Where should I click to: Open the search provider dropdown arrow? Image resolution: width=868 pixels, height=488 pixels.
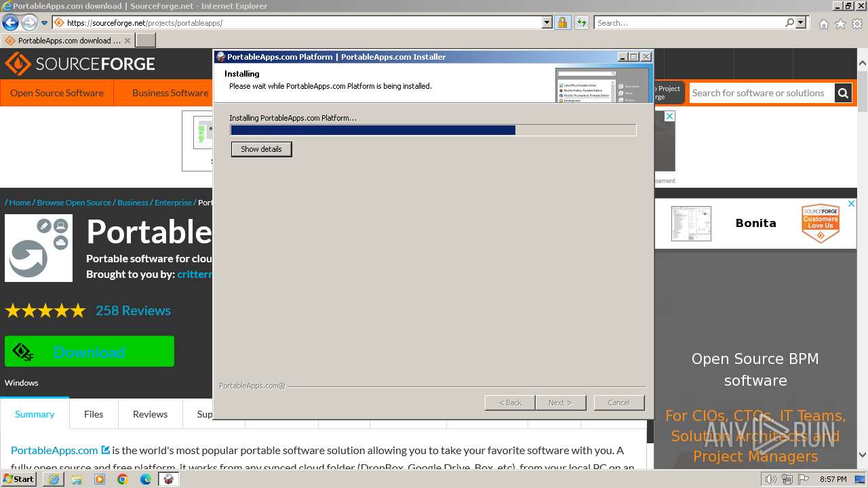pyautogui.click(x=801, y=22)
